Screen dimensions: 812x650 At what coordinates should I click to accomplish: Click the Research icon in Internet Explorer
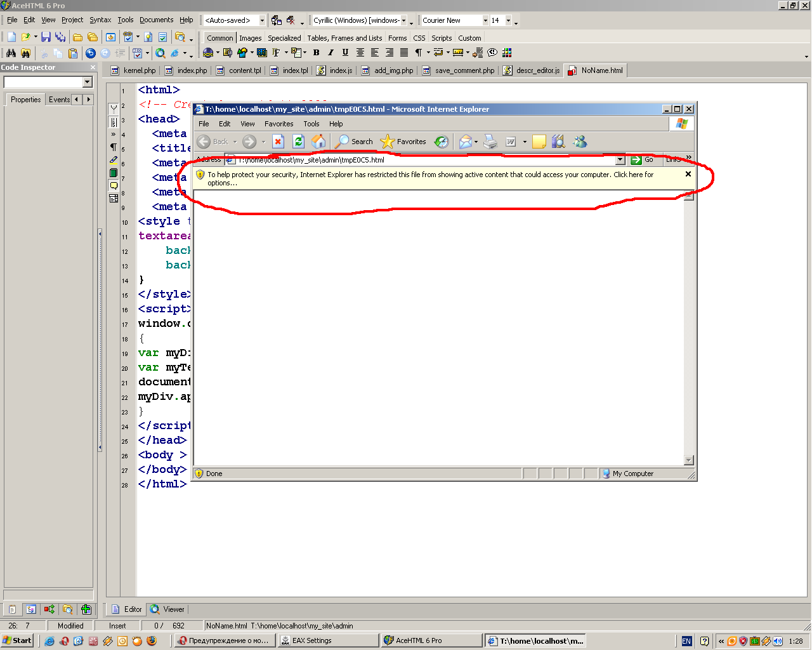pos(558,142)
